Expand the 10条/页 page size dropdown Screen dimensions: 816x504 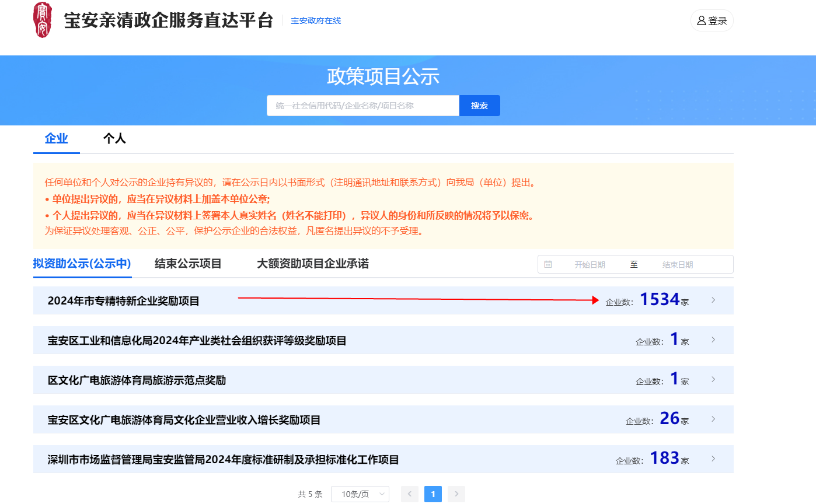[360, 494]
